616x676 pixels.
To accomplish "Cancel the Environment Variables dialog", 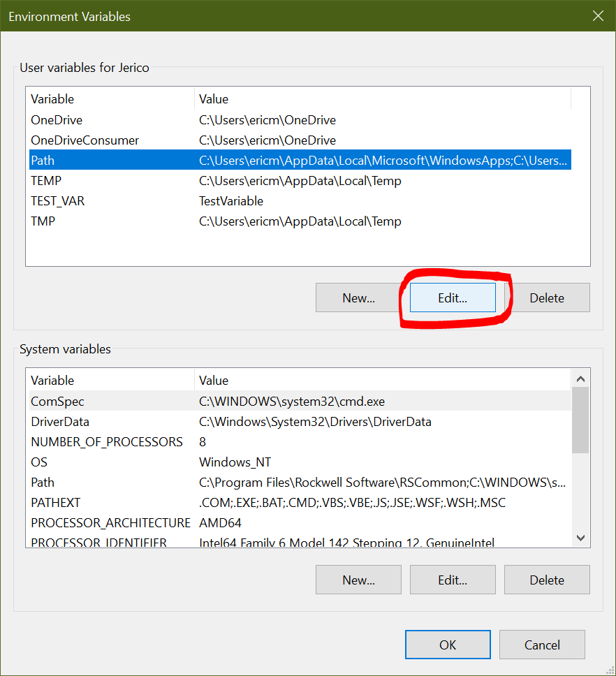I will pyautogui.click(x=542, y=645).
